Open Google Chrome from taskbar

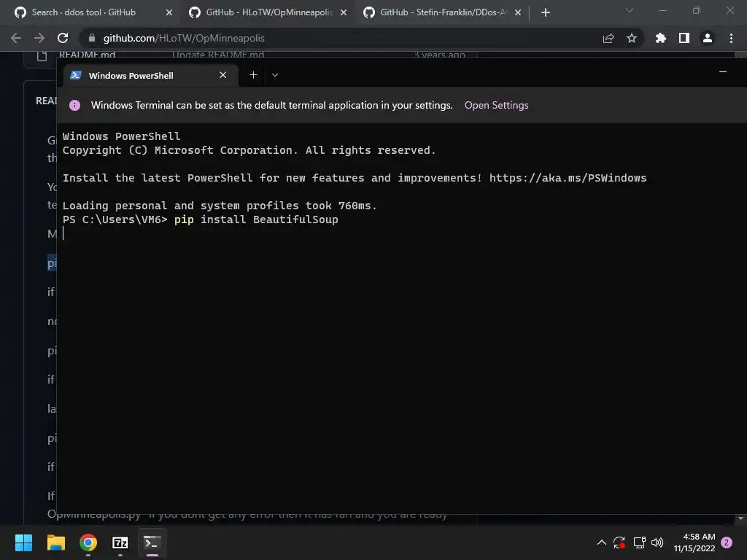coord(88,542)
